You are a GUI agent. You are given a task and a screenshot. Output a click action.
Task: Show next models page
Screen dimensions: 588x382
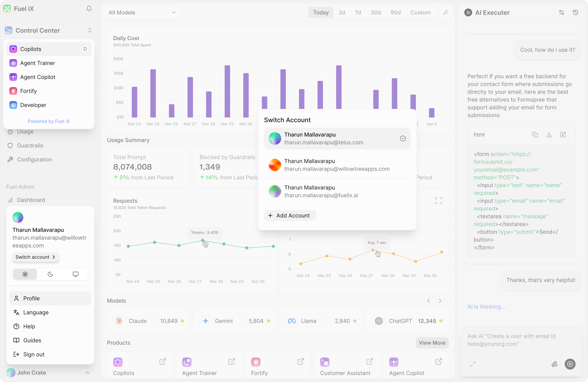(x=440, y=301)
